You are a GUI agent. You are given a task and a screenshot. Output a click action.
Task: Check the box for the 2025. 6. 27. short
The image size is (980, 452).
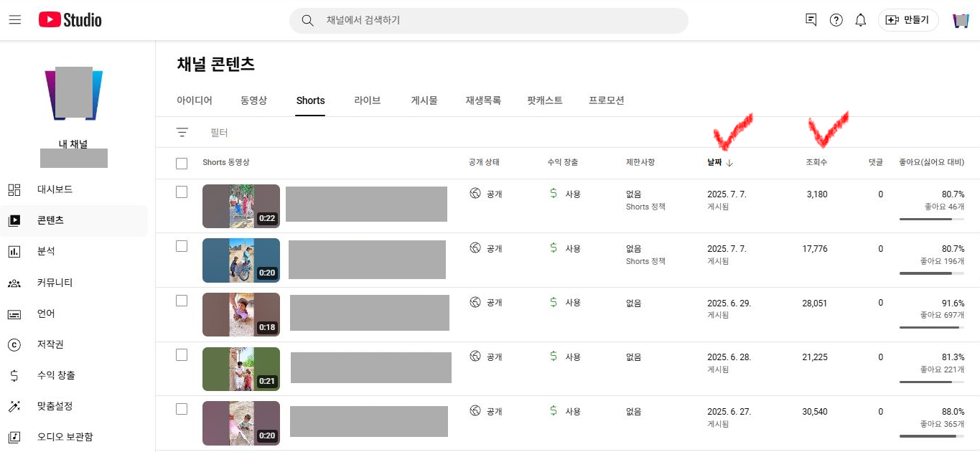[182, 409]
